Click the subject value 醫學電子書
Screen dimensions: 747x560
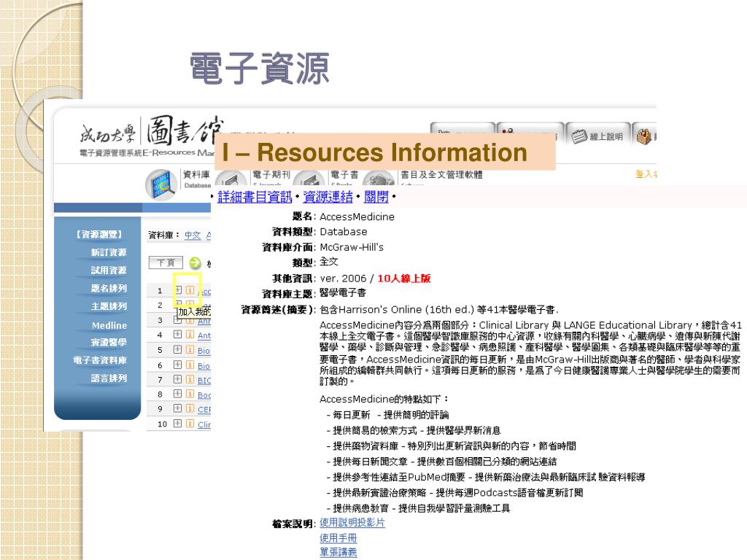(x=343, y=293)
